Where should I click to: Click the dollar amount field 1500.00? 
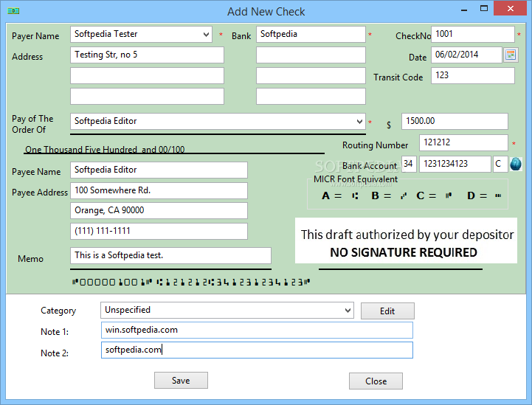click(455, 121)
